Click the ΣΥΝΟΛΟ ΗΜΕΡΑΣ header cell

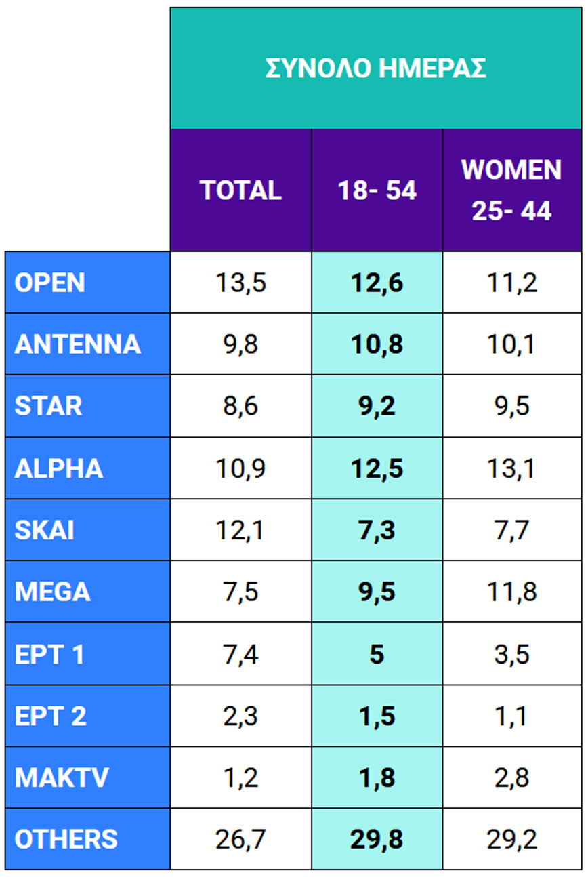point(375,68)
